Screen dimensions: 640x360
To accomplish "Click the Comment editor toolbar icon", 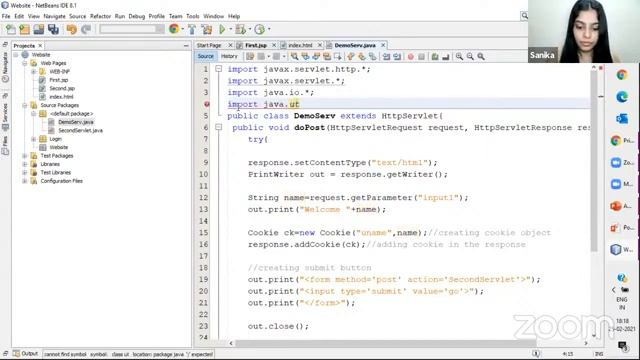I will [x=435, y=56].
